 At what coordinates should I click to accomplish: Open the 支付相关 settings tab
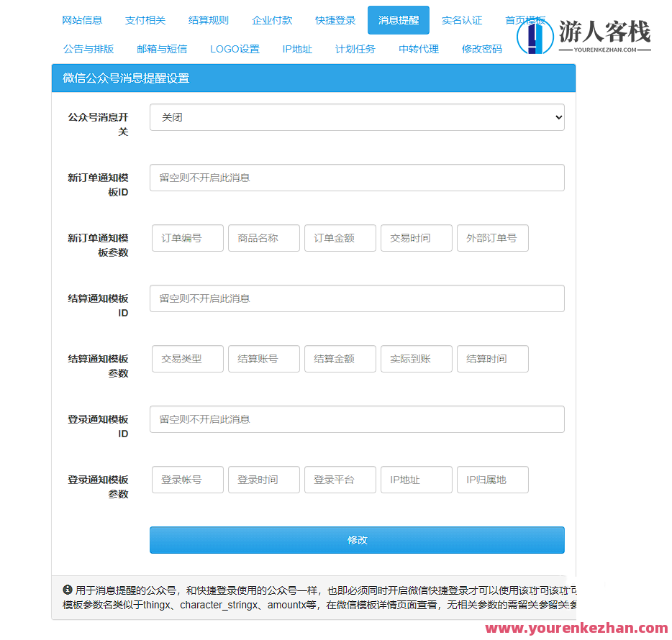[145, 20]
